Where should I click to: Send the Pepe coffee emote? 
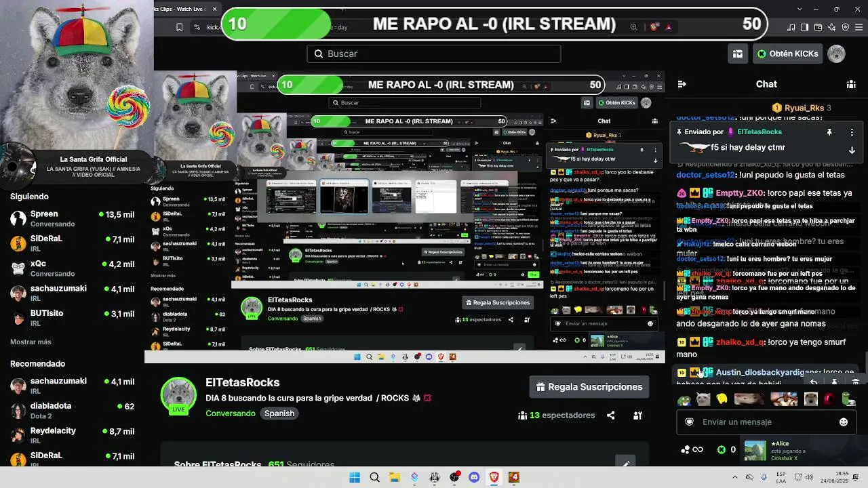click(x=685, y=399)
